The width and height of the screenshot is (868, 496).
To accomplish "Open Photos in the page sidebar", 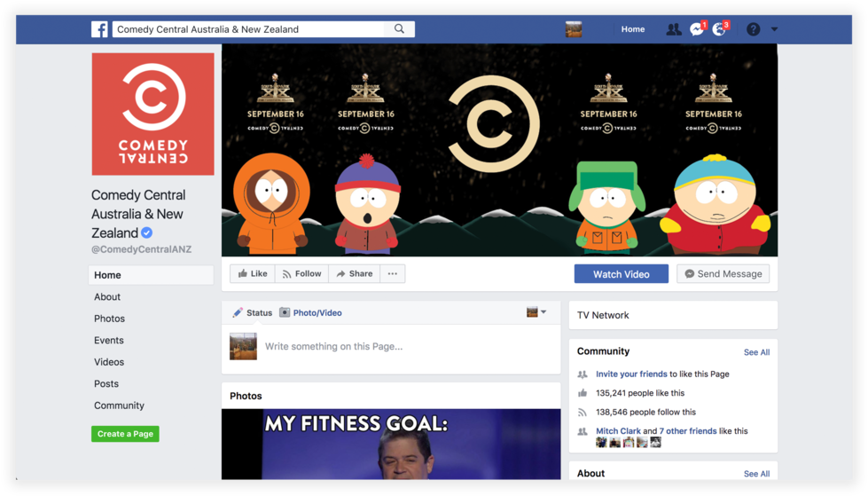I will tap(109, 319).
